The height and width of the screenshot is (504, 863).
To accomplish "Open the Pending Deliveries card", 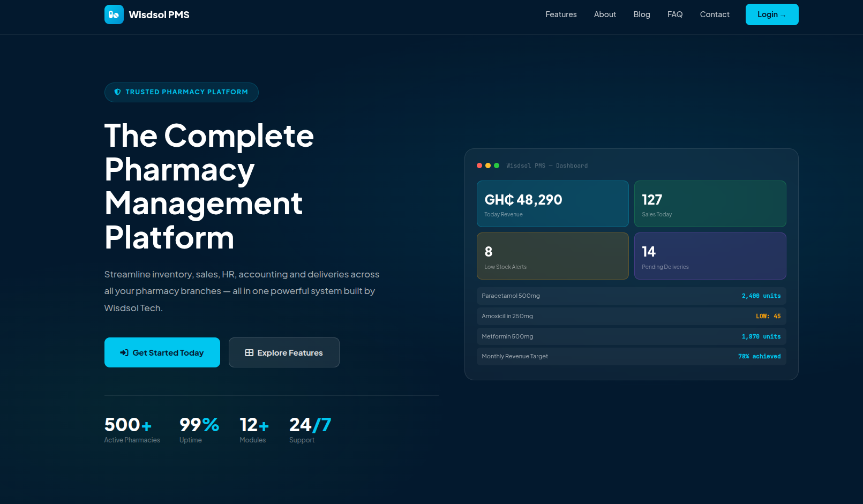I will 710,256.
